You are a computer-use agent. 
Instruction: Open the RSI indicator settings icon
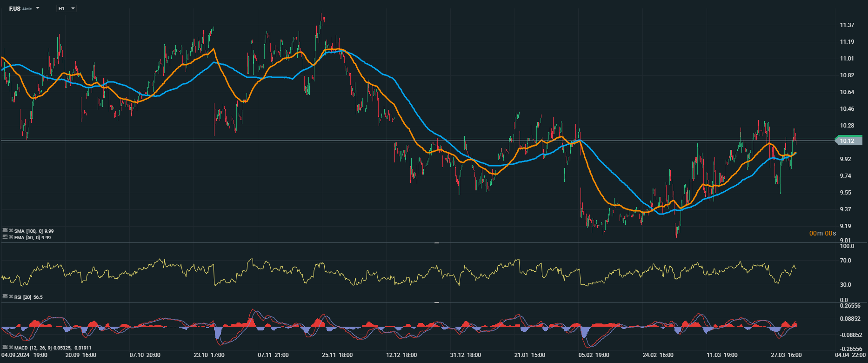(5, 296)
